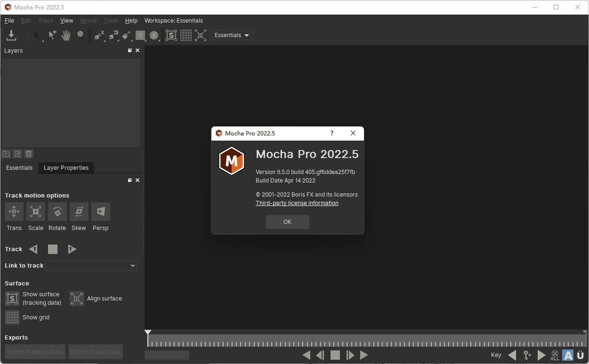The height and width of the screenshot is (364, 589).
Task: Open the Save Project icon at toolbar left
Action: [11, 35]
